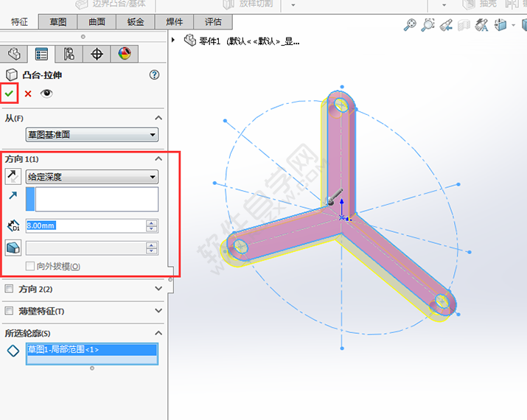This screenshot has height=420, width=527.
Task: Switch to the 焊件 tab
Action: [174, 22]
